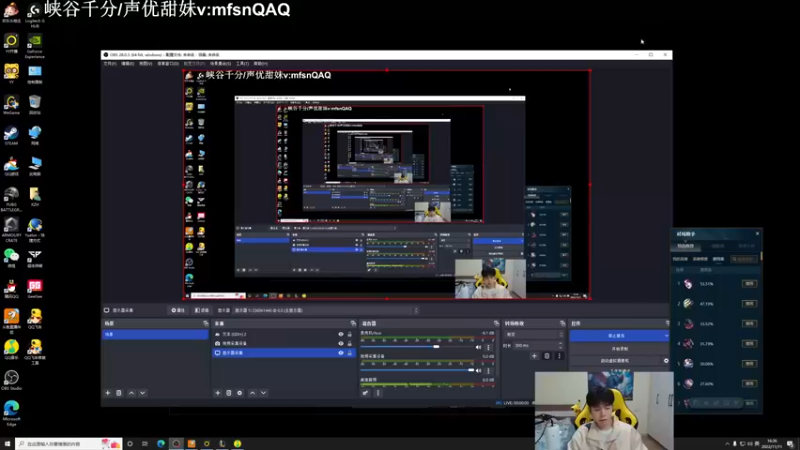800x450 pixels.
Task: Open the Edit menu in OBS
Action: click(128, 64)
